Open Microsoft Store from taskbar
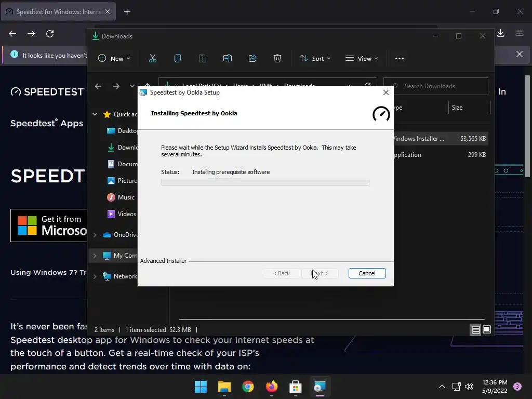 point(296,387)
